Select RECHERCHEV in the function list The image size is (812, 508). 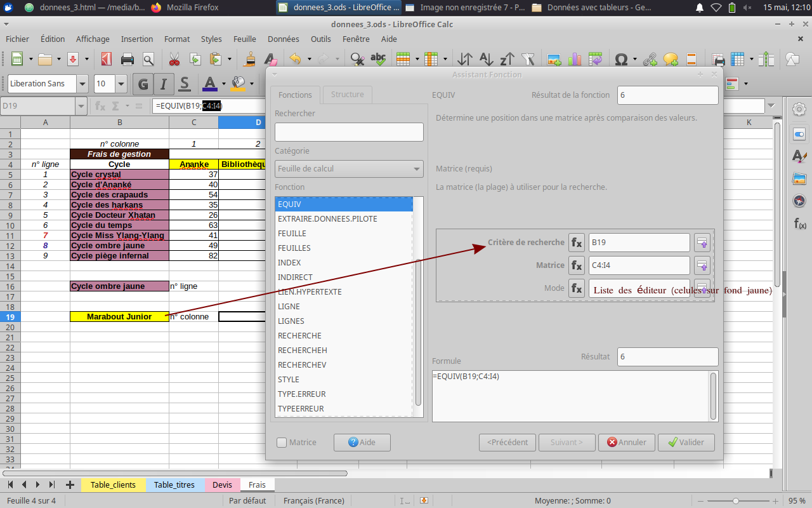(302, 365)
